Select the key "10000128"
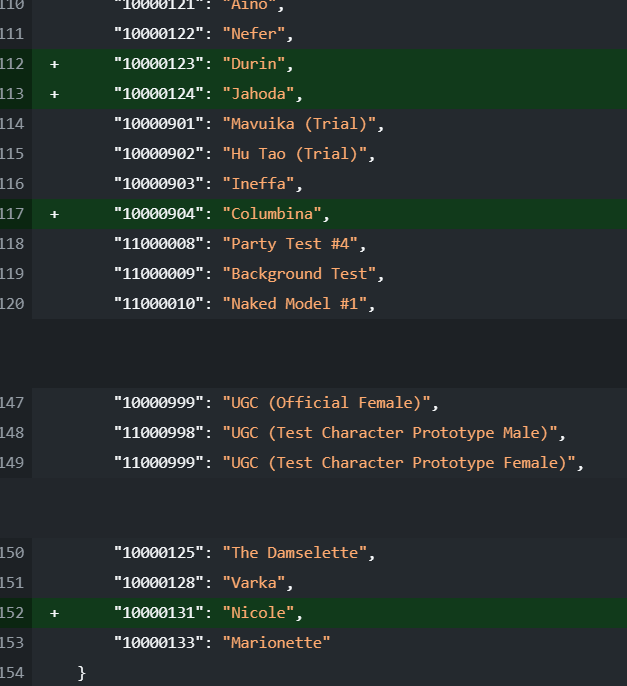Viewport: 627px width, 686px height. tap(158, 583)
